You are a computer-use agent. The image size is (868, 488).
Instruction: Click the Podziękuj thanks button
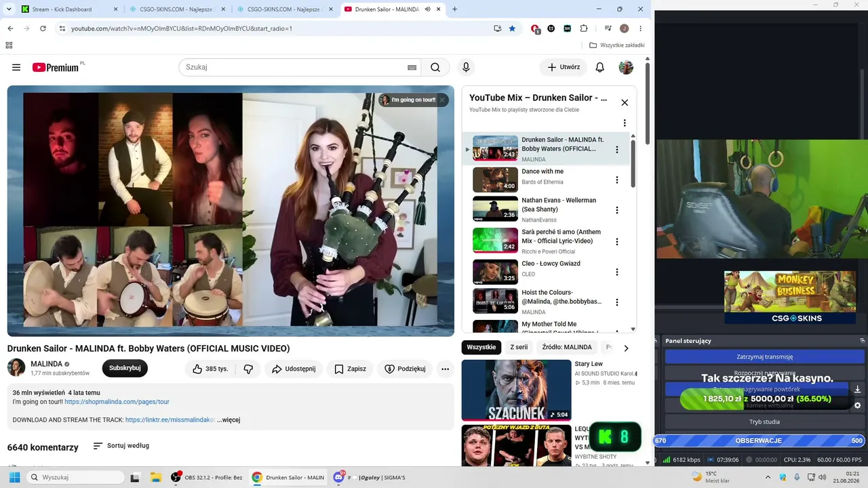point(405,369)
